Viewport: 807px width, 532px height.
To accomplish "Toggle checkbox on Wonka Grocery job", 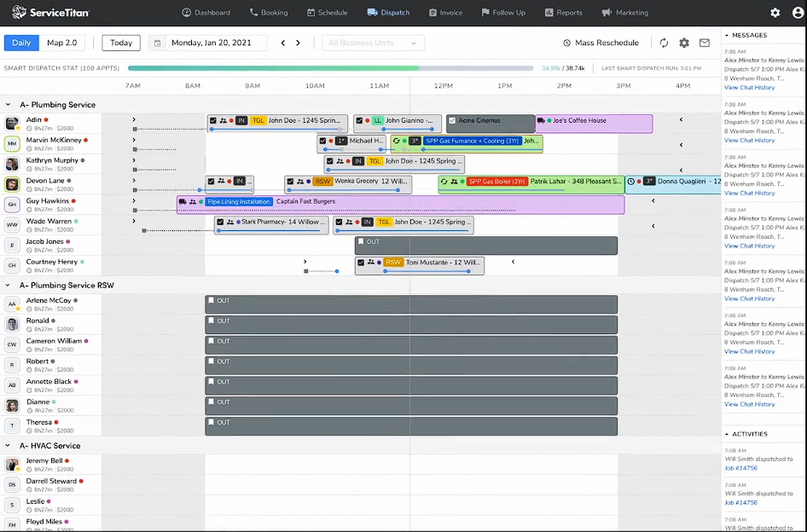I will tap(290, 181).
